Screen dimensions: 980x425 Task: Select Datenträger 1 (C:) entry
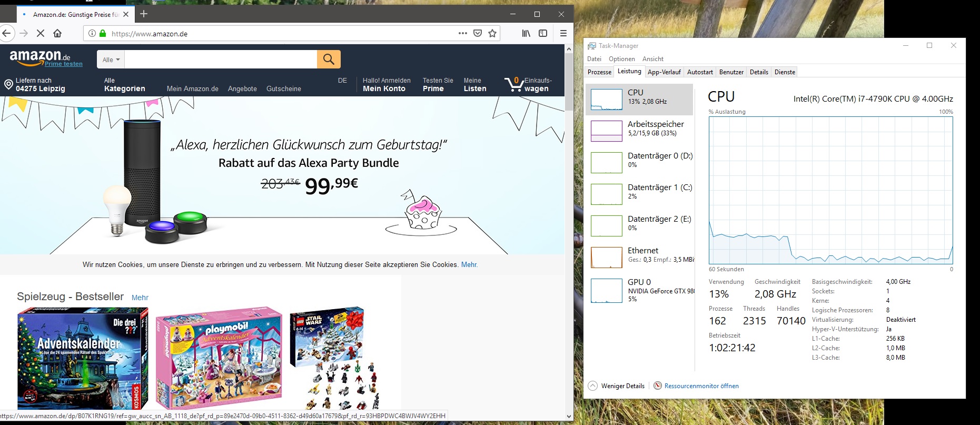pyautogui.click(x=639, y=194)
